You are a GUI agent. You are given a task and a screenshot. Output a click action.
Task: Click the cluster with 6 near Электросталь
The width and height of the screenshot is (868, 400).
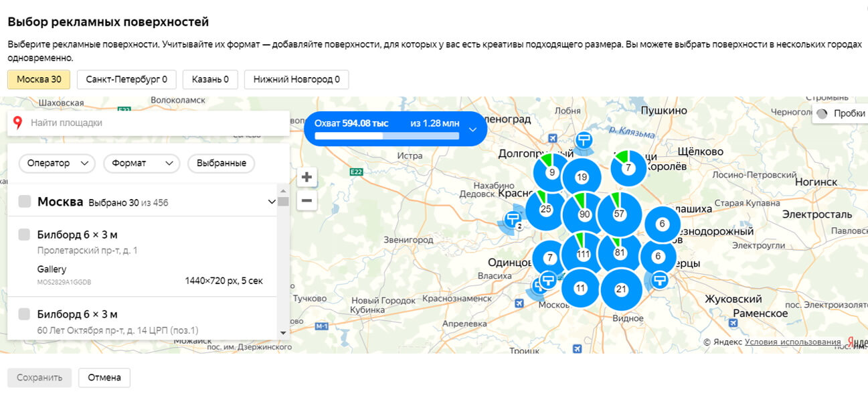(661, 223)
